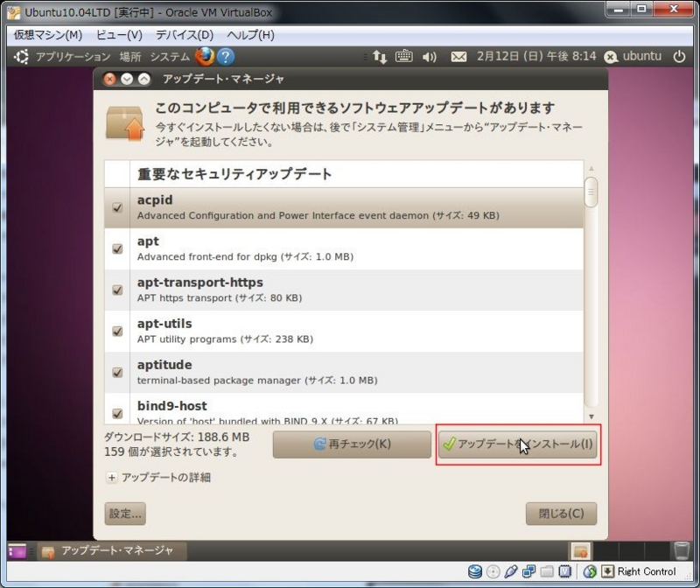Click the update package box icon in header
Image resolution: width=700 pixels, height=588 pixels.
click(125, 123)
